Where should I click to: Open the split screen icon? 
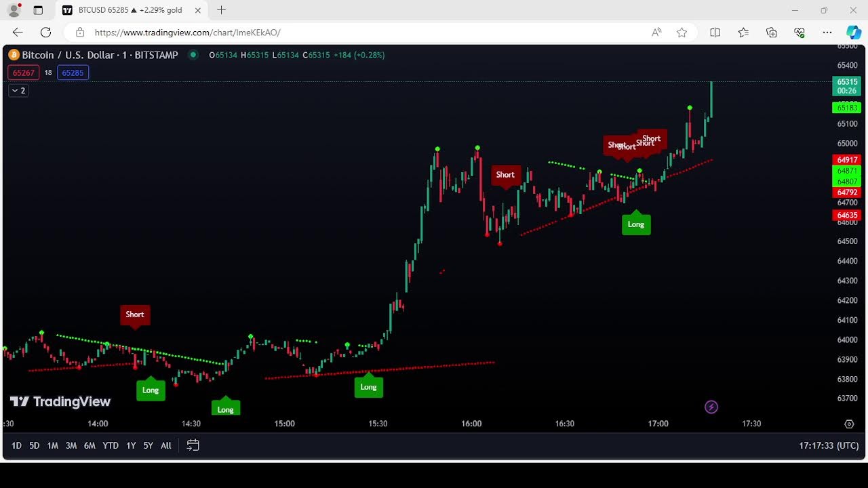715,33
